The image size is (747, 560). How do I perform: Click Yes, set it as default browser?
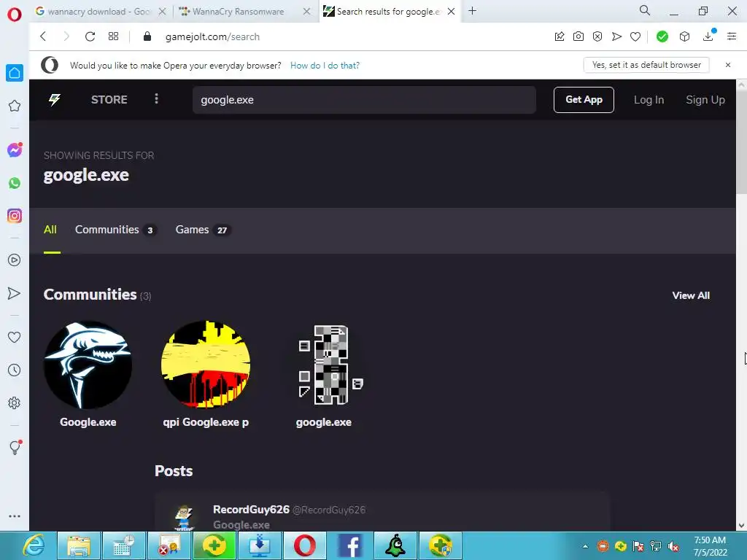(646, 65)
